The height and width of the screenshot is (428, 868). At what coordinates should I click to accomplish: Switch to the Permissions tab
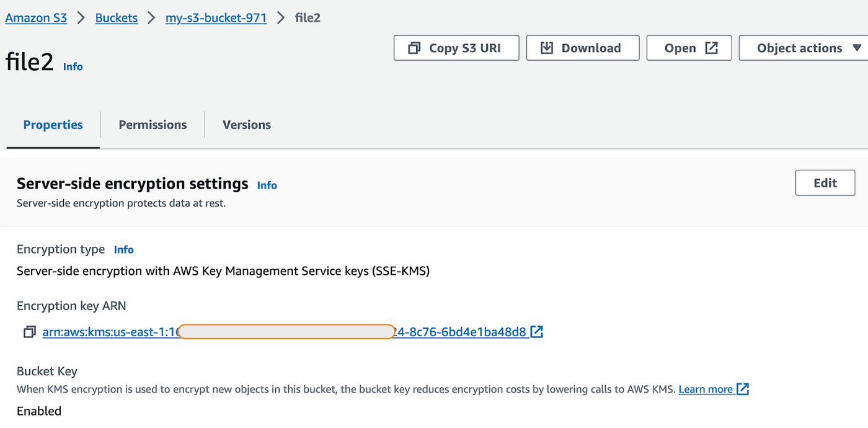[153, 125]
